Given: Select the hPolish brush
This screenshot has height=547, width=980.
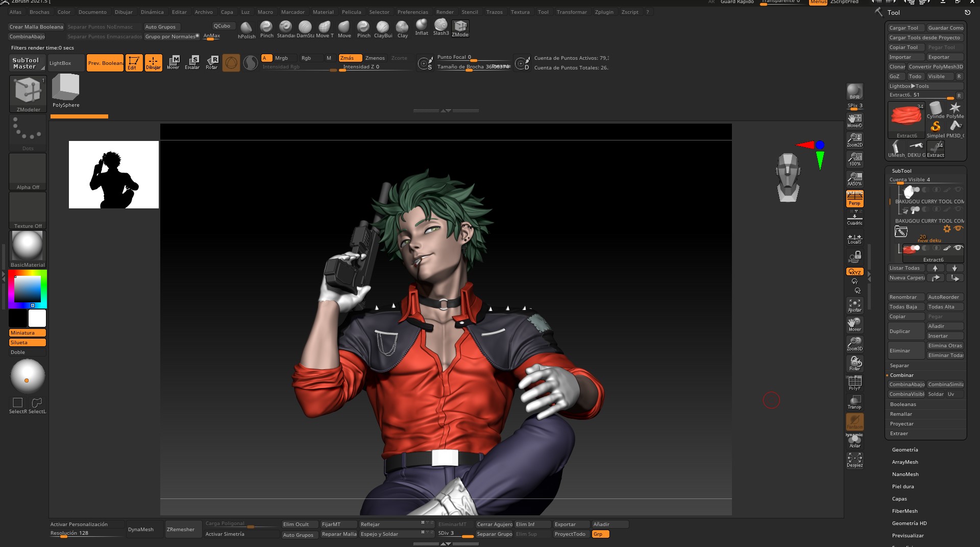Looking at the screenshot, I should pos(247,30).
